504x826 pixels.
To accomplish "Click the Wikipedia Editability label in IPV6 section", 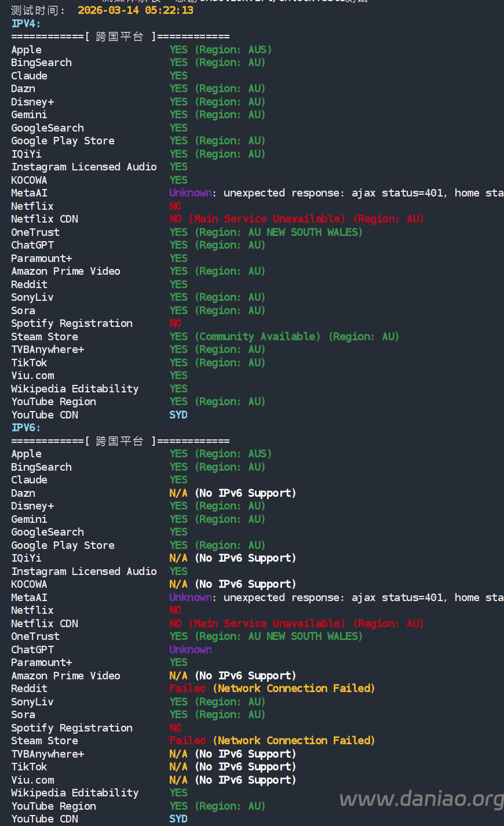I will pos(75,793).
